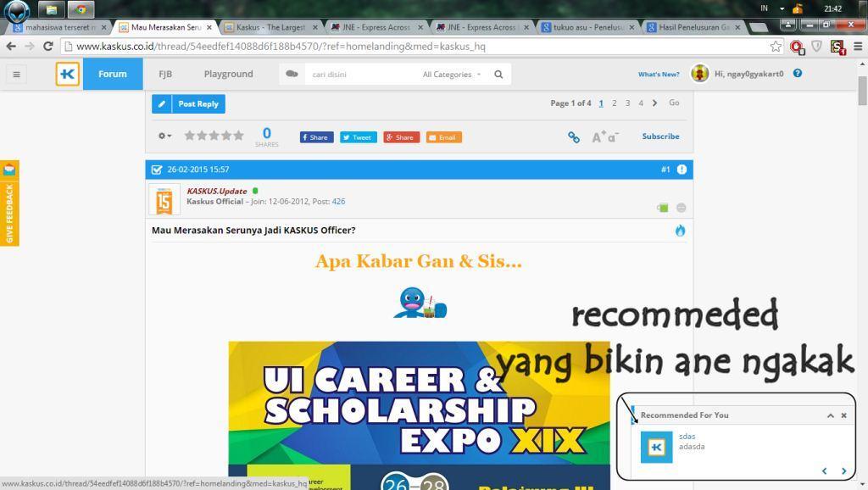
Task: Click the search magnifier icon
Action: click(x=498, y=75)
